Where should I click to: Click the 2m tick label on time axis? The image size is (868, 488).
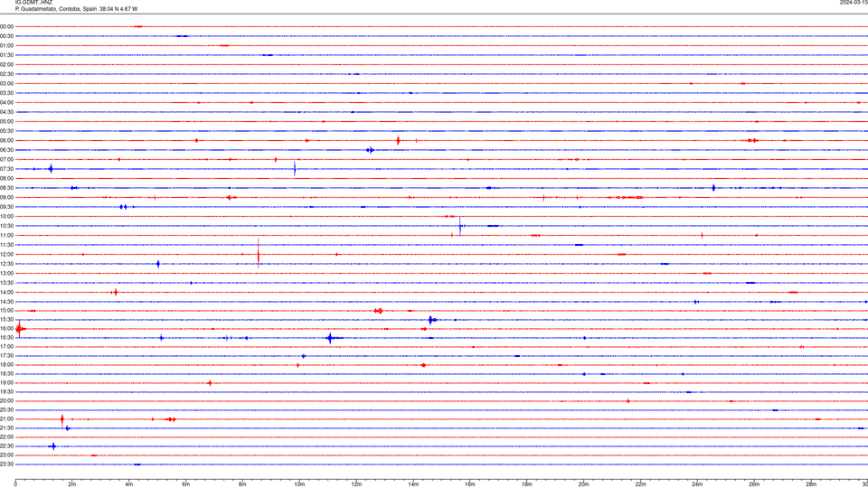click(x=72, y=484)
